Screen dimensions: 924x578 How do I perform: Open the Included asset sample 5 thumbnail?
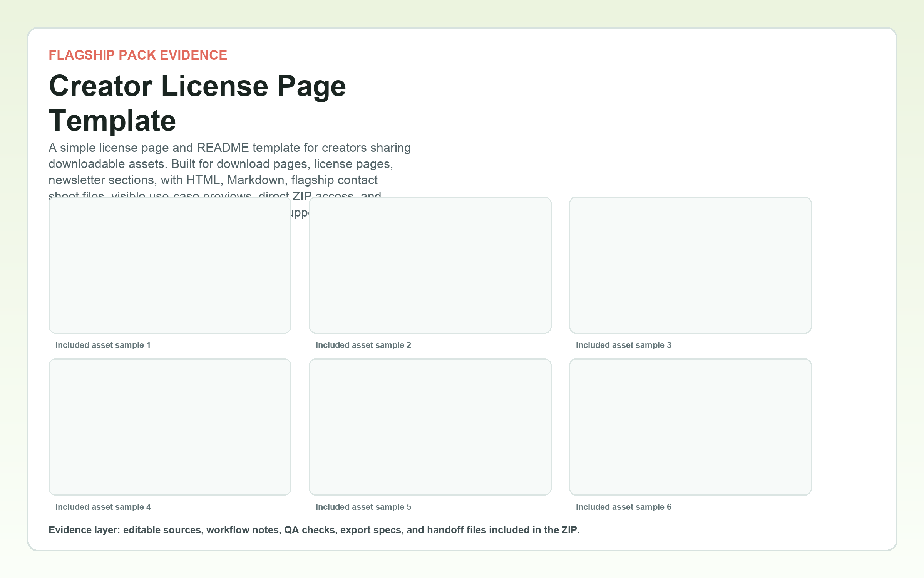pyautogui.click(x=430, y=427)
